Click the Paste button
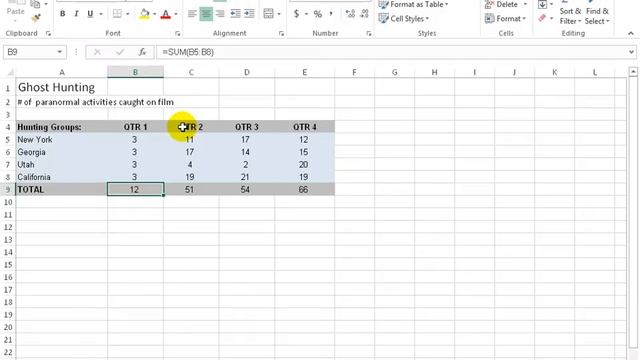 (x=15, y=11)
